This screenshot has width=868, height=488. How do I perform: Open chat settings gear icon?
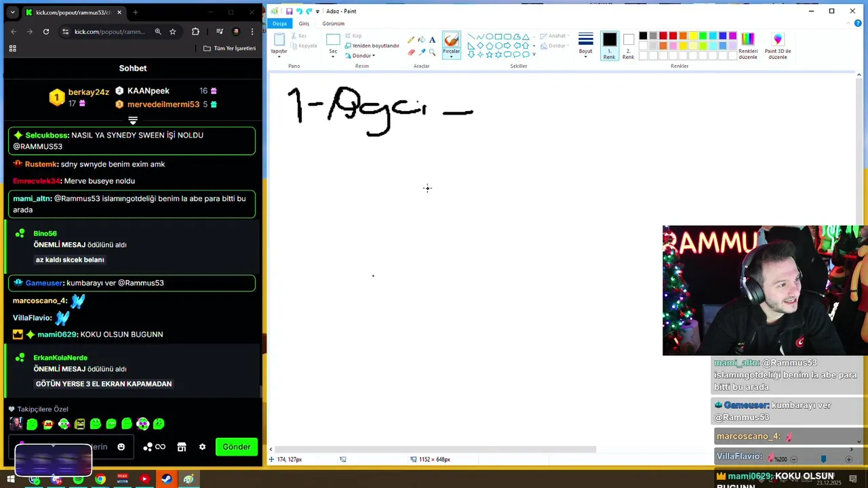pos(202,447)
